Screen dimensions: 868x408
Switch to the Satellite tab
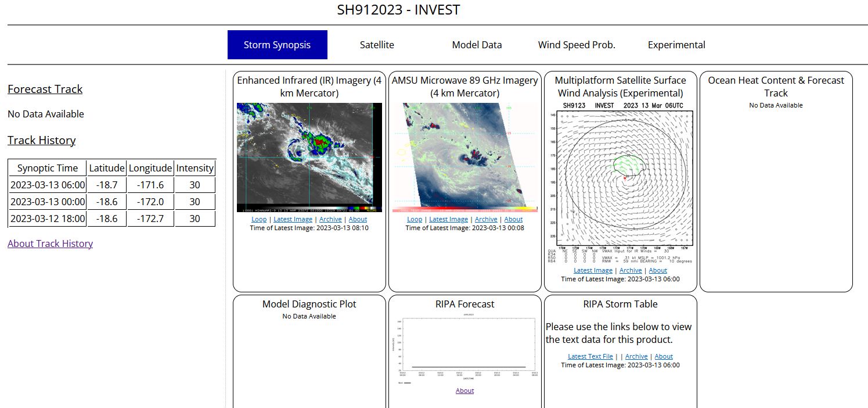[x=377, y=45]
